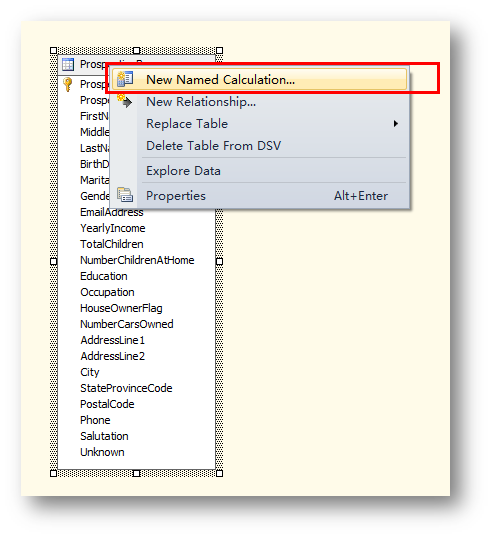Click the right-middle resize handle of the table
Viewport: 492px width, 538px height.
tap(220, 261)
